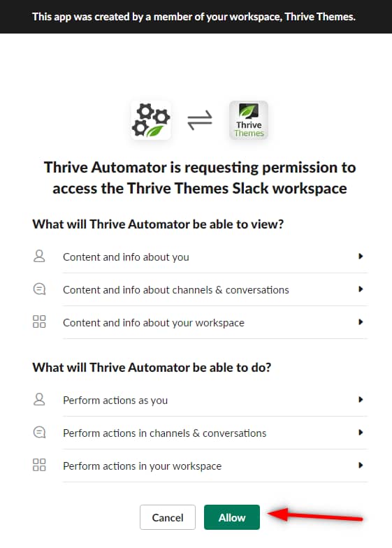The image size is (392, 548).
Task: Click the Thrive Themes workspace logo
Action: (x=249, y=120)
